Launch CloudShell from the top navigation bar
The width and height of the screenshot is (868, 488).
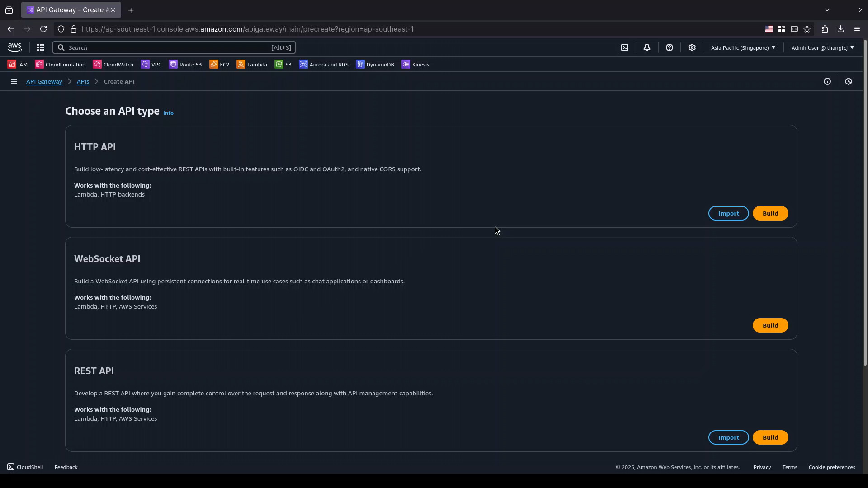point(625,47)
